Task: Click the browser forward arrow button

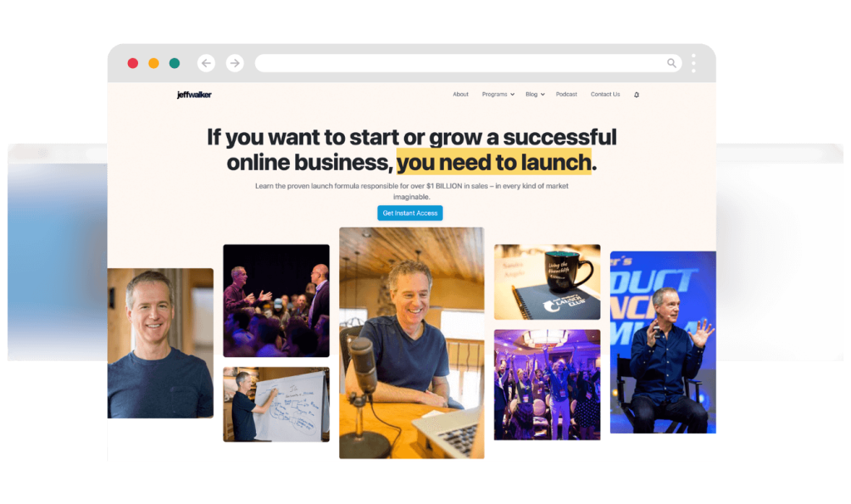Action: (x=234, y=63)
